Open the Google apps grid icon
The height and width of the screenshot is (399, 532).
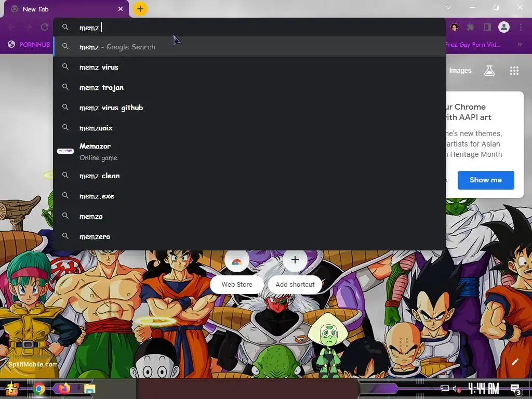click(x=514, y=71)
